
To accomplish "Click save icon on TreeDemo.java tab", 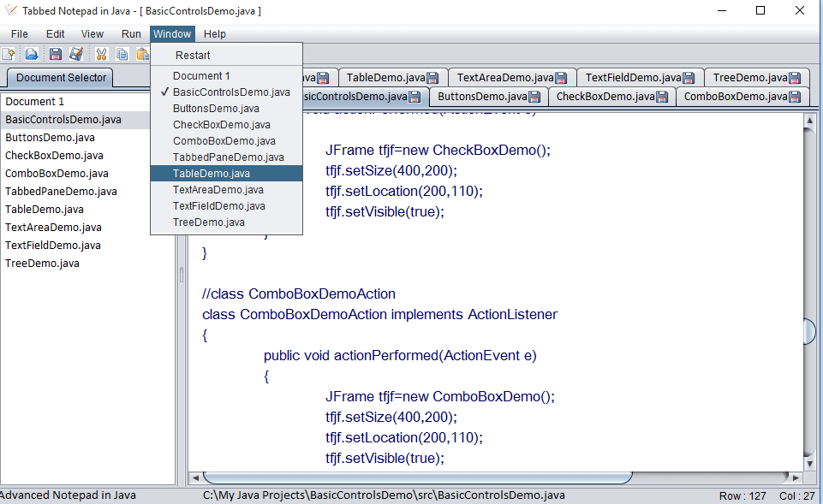I will click(x=794, y=79).
